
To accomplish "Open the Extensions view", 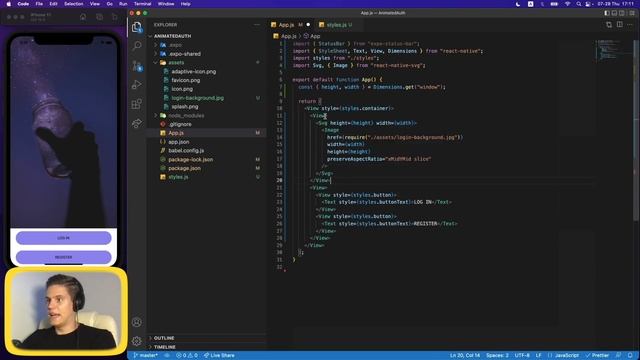I will point(137,104).
